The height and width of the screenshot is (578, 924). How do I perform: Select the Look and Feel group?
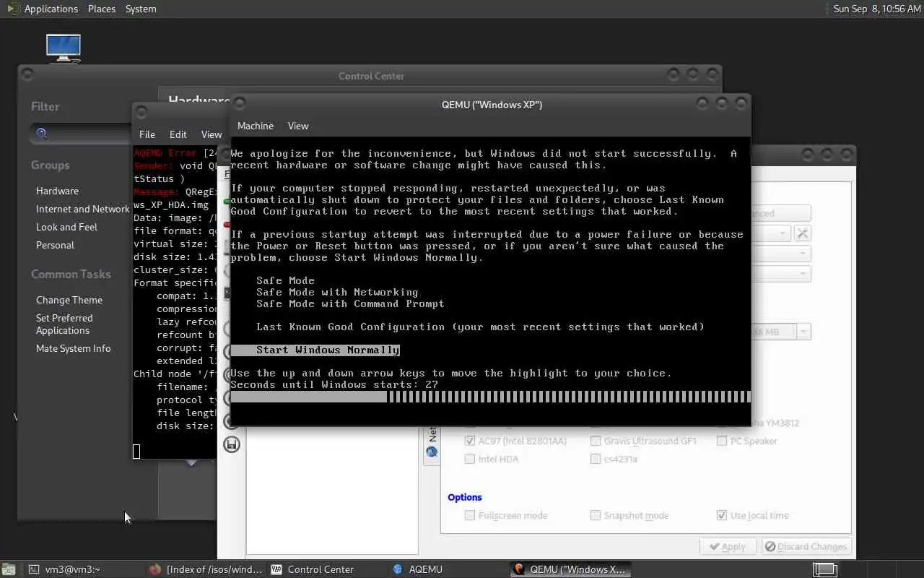[66, 227]
